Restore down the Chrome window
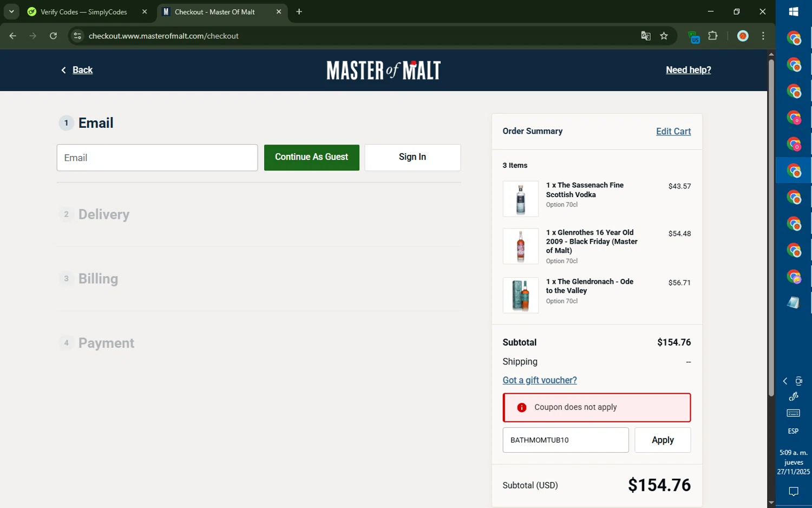This screenshot has height=508, width=812. click(x=737, y=11)
